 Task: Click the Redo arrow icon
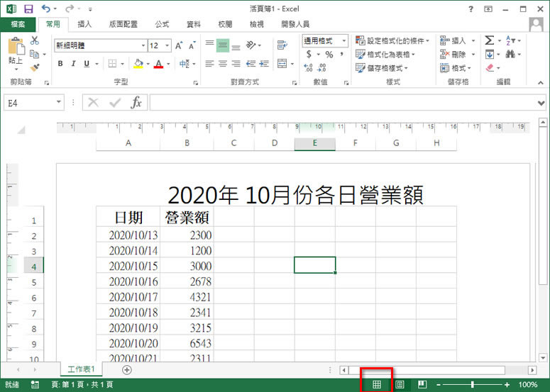(70, 9)
